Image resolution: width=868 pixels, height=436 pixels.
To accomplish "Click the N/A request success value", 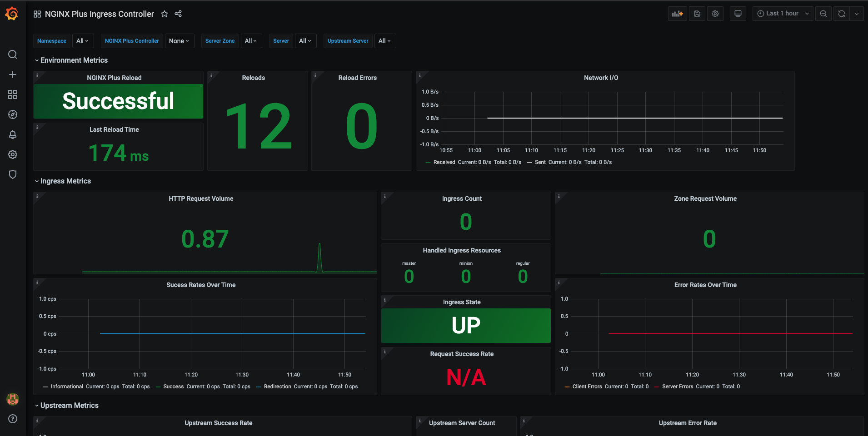I will pyautogui.click(x=466, y=377).
